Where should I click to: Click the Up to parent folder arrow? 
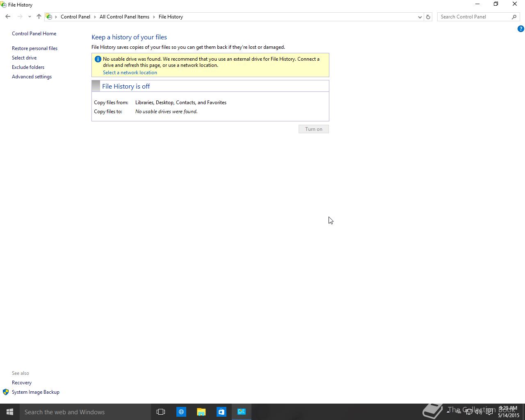[39, 17]
